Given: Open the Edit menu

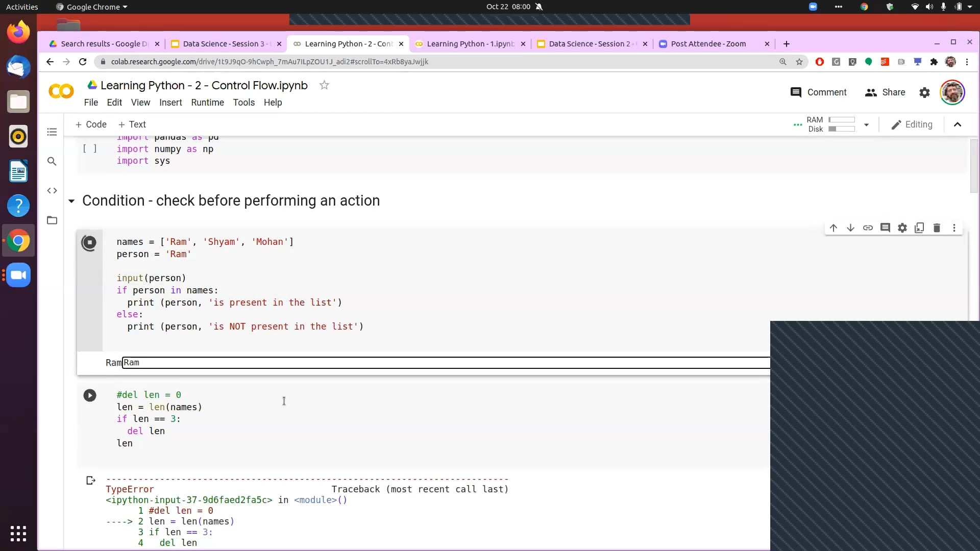Looking at the screenshot, I should tap(114, 103).
